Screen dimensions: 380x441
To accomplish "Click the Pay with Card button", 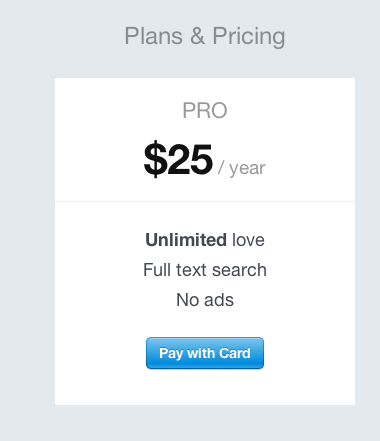I will click(205, 353).
